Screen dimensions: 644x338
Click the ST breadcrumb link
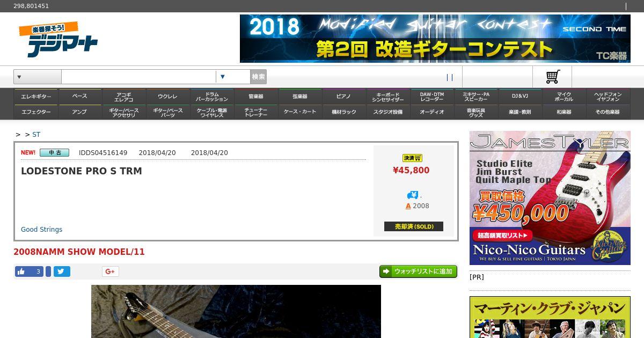(x=36, y=135)
